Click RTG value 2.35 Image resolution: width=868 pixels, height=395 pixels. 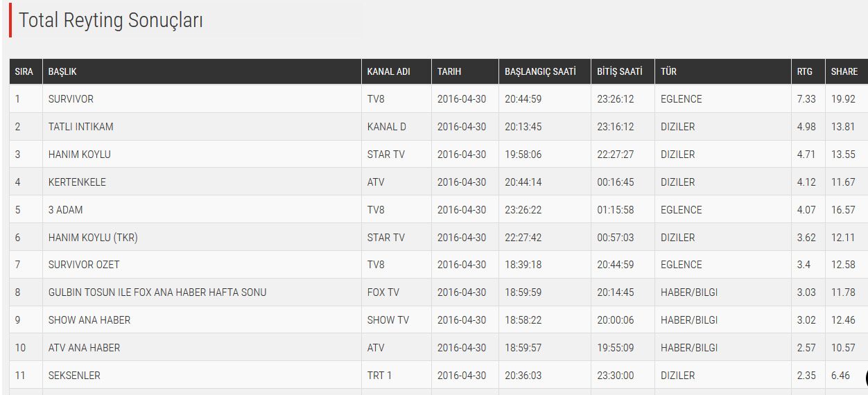806,376
